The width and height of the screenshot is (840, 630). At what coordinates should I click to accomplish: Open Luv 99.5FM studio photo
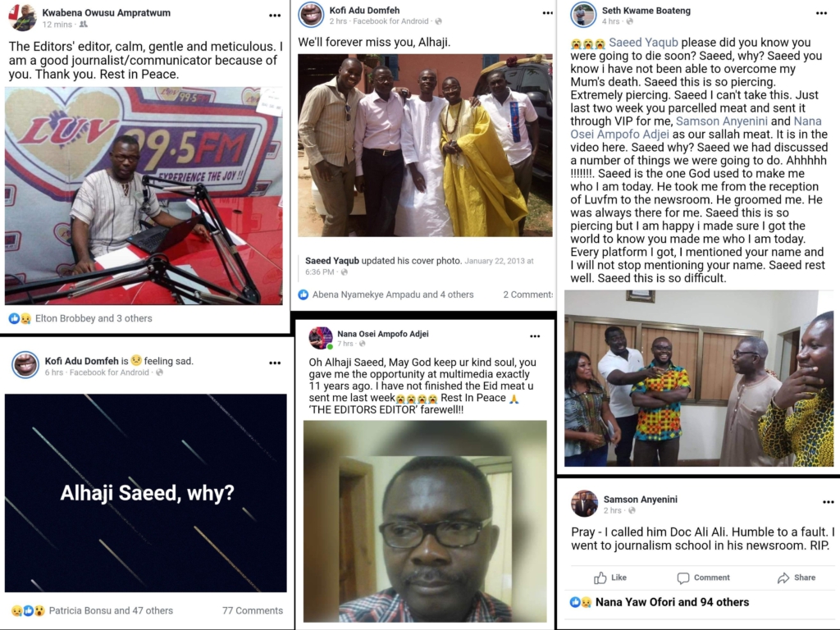pos(144,196)
